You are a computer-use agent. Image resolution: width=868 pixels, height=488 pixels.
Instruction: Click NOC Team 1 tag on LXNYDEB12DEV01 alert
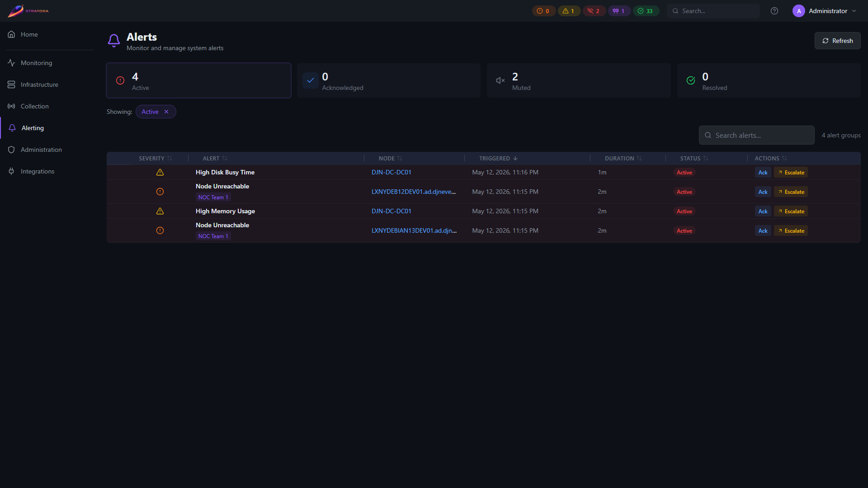213,197
